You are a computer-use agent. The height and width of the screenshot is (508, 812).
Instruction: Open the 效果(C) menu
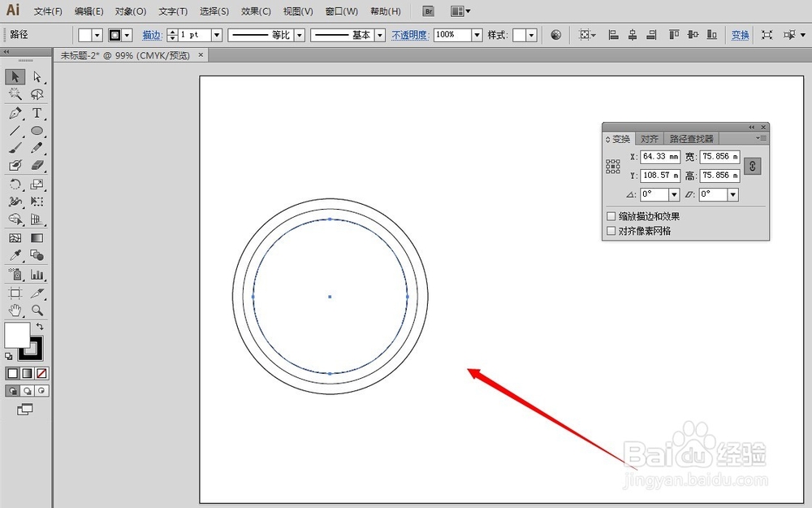pyautogui.click(x=256, y=11)
